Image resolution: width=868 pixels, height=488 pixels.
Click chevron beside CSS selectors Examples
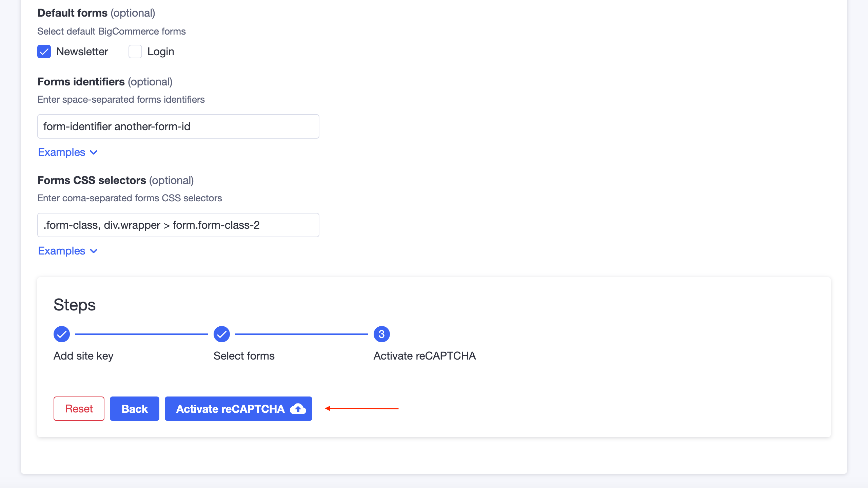(x=94, y=251)
